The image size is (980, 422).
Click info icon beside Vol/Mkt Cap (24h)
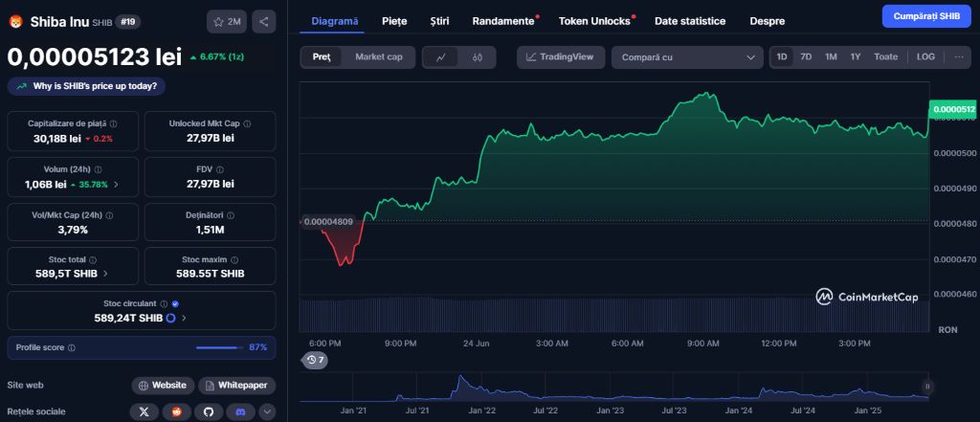[109, 215]
